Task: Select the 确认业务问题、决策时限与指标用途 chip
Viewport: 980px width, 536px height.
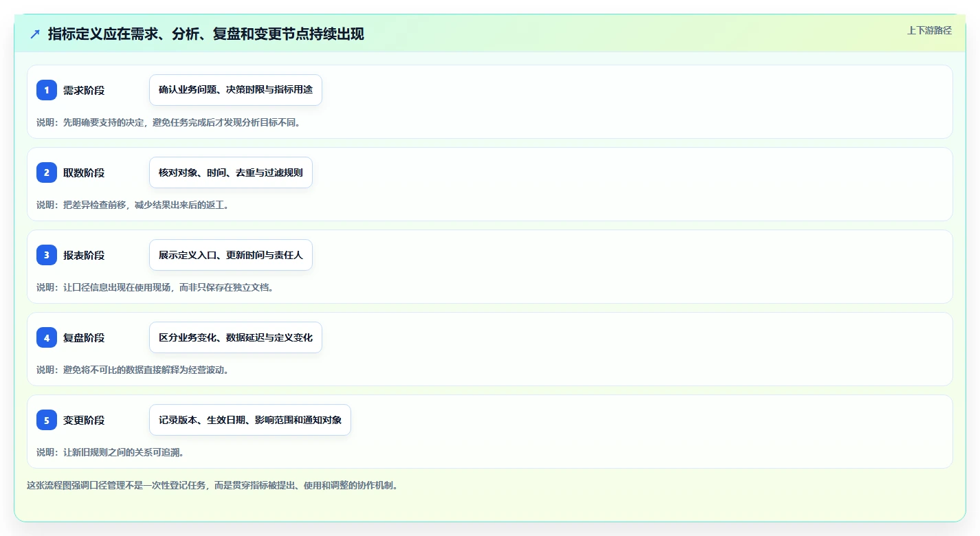Action: tap(236, 90)
